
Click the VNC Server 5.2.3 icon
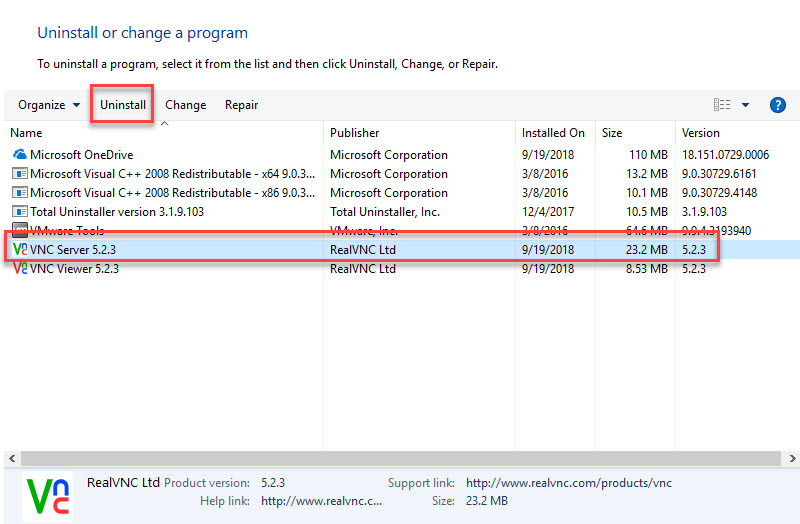click(19, 249)
